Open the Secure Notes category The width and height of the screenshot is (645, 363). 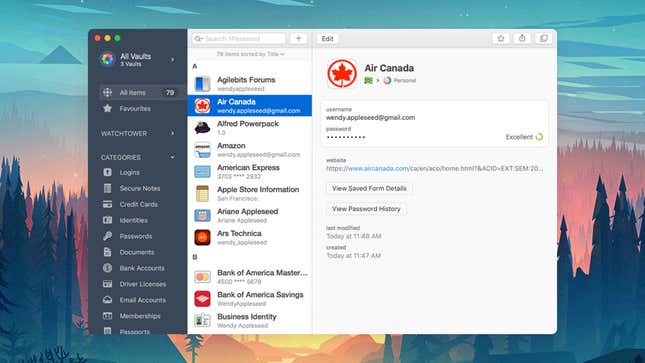[139, 188]
